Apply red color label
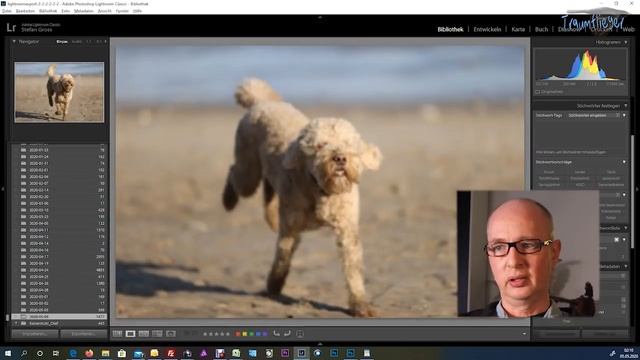Viewport: 640px width, 360px height. click(x=238, y=334)
